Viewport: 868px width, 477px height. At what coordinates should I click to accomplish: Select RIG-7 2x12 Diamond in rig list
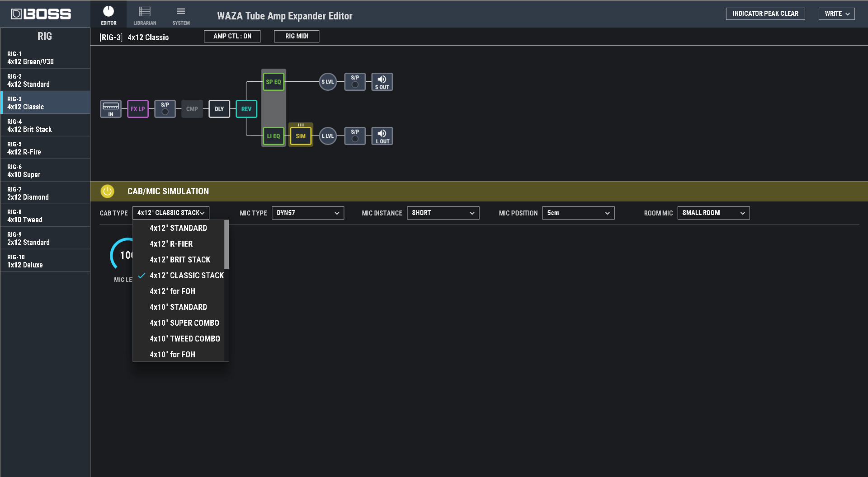(x=45, y=193)
